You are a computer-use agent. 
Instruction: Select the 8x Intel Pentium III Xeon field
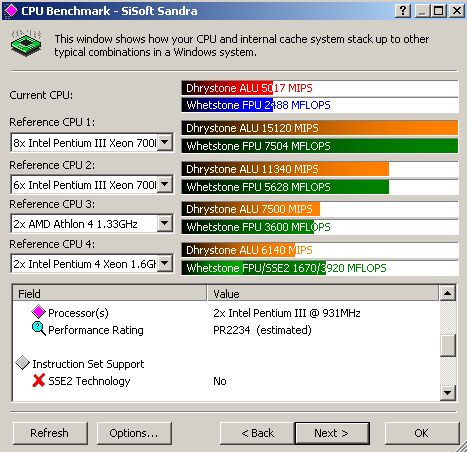(92, 143)
